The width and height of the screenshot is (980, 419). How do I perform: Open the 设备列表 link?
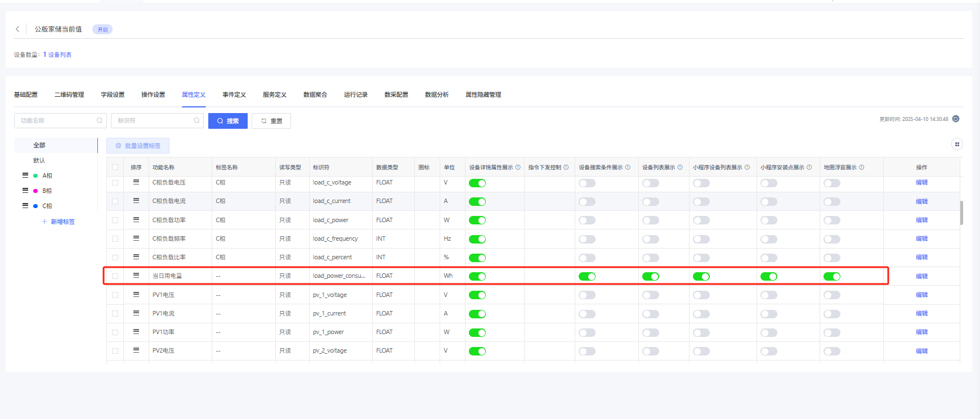coord(60,55)
